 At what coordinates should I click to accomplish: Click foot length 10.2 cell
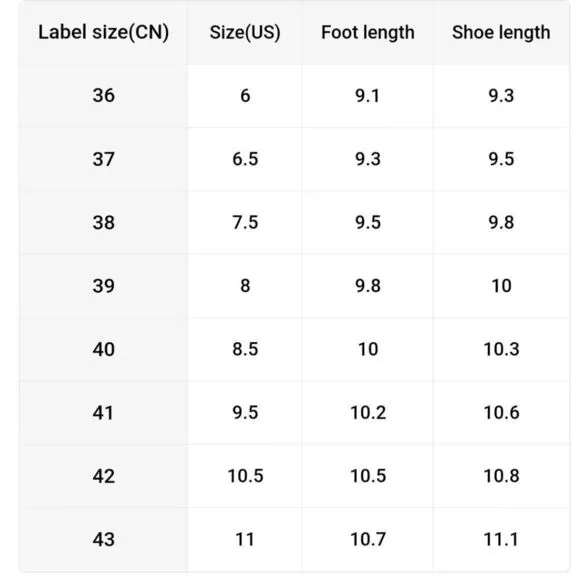click(368, 413)
